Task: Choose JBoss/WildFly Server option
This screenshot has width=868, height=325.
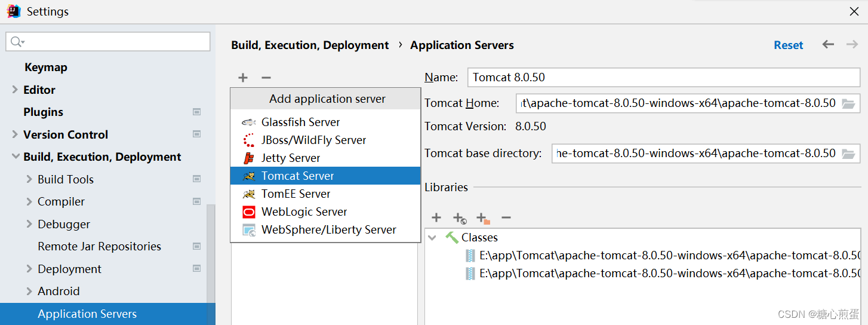Action: [x=325, y=140]
